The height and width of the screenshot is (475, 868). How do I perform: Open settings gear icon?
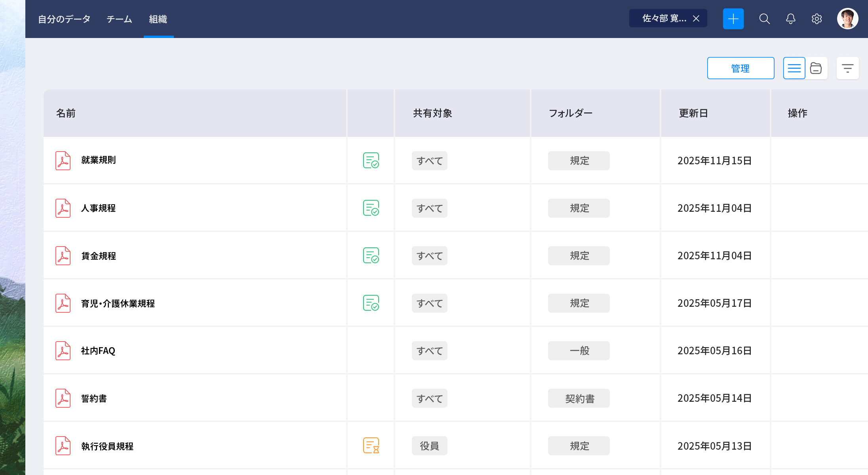coord(817,19)
